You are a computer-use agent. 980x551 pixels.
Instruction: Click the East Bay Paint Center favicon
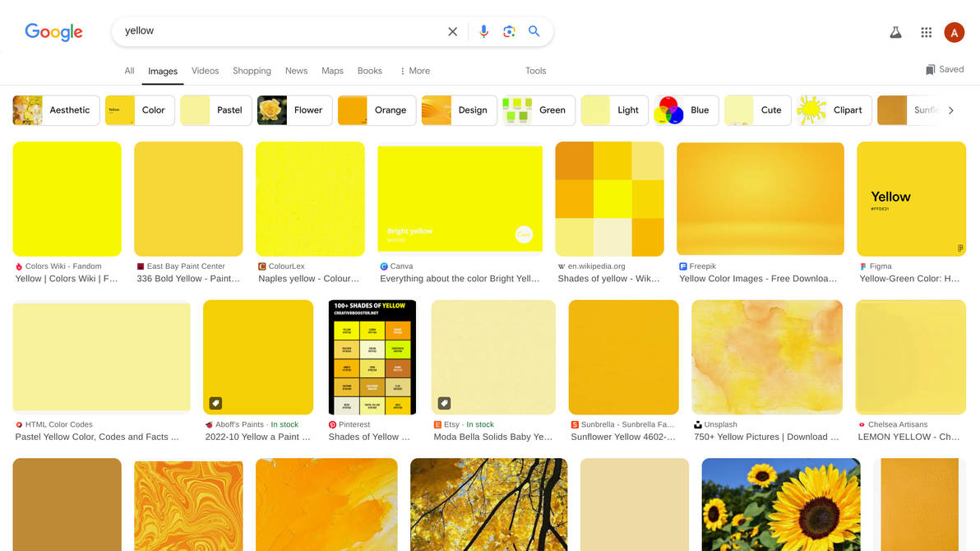(141, 266)
